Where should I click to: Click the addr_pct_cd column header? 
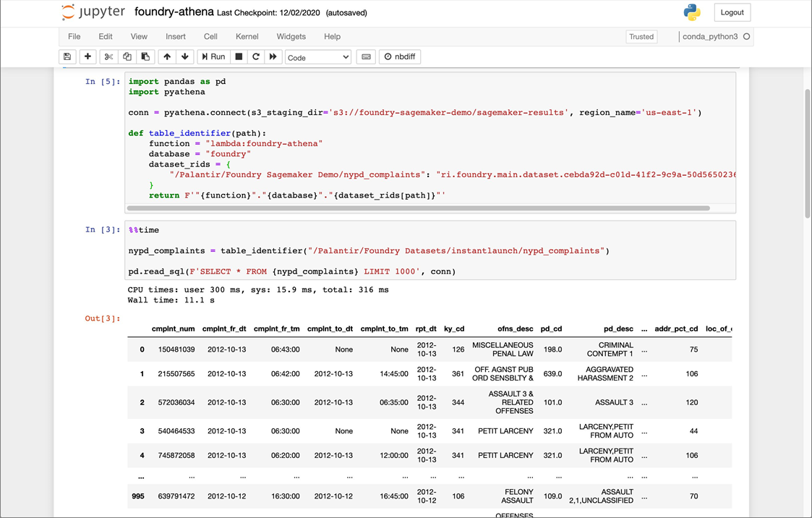click(676, 329)
